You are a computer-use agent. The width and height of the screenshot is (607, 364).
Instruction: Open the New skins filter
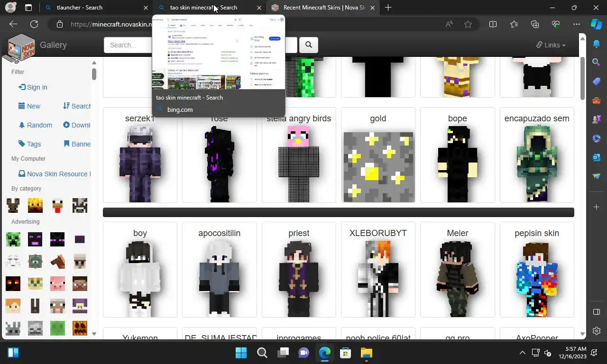29,106
